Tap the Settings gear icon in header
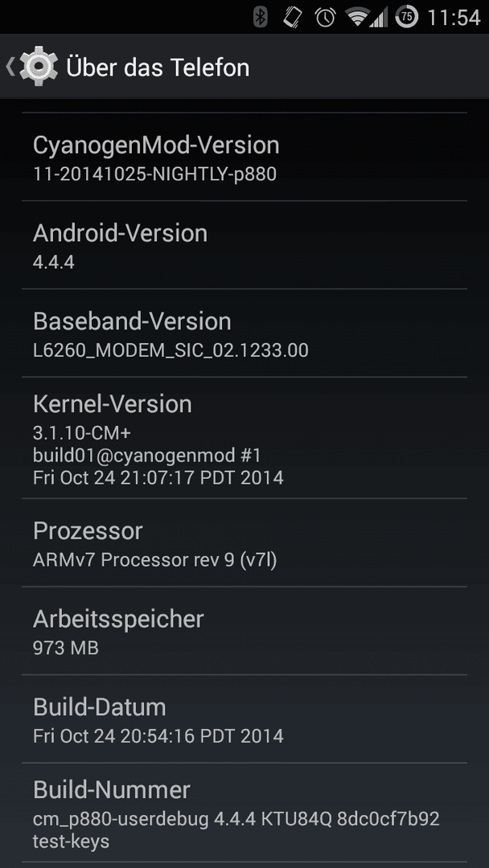The height and width of the screenshot is (868, 489). pyautogui.click(x=39, y=67)
